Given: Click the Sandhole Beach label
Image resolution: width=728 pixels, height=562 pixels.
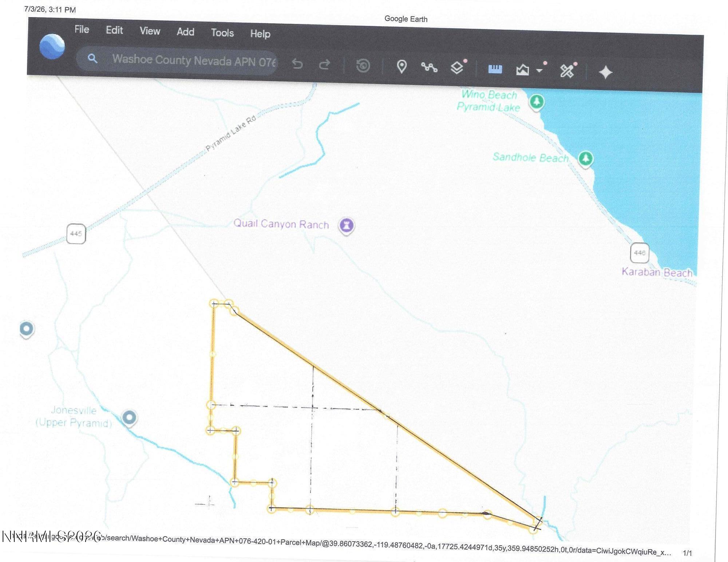Looking at the screenshot, I should click(531, 157).
